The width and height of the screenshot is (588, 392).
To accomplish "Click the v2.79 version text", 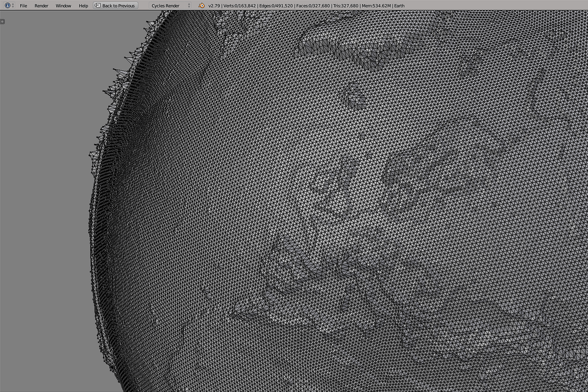I will tap(215, 5).
